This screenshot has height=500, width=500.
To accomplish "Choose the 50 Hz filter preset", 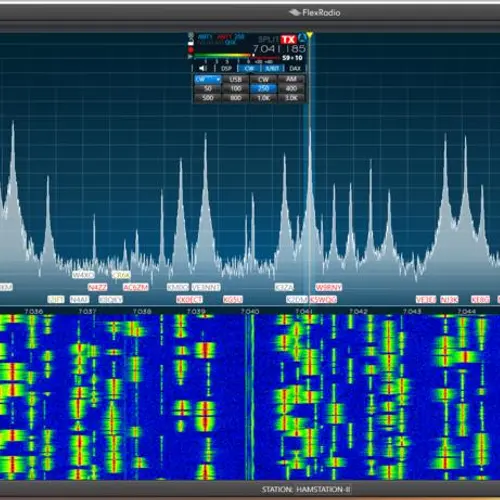I will click(207, 89).
